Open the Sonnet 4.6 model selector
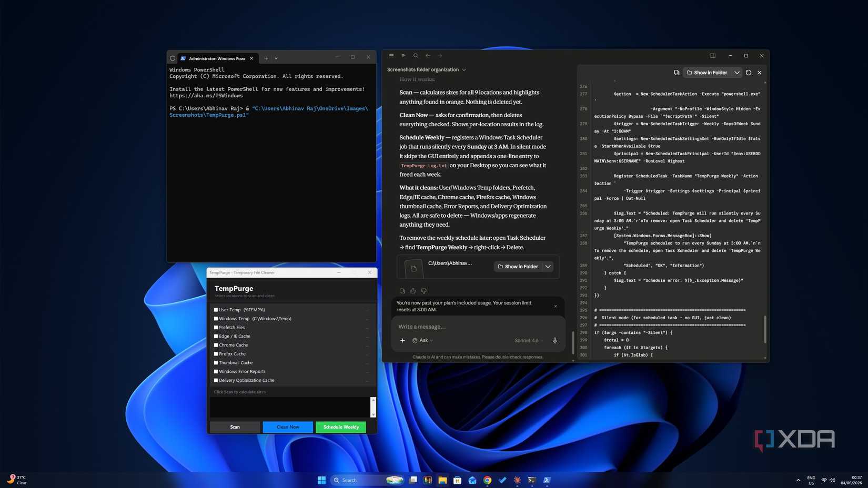The image size is (868, 488). [529, 340]
